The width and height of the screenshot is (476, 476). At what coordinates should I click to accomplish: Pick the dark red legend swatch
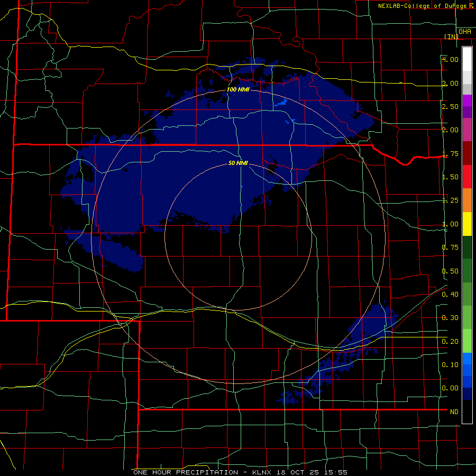pos(467,153)
